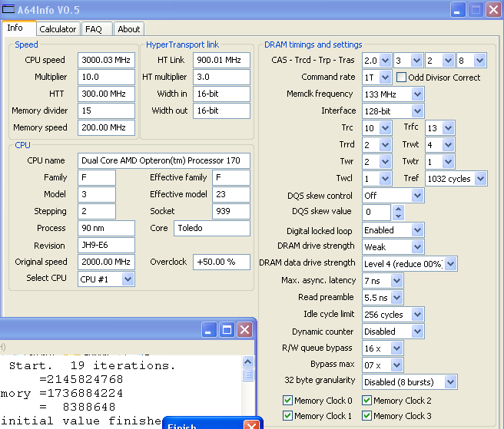Image resolution: width=504 pixels, height=429 pixels.
Task: Close the lower-left overlapping window
Action: tap(244, 330)
